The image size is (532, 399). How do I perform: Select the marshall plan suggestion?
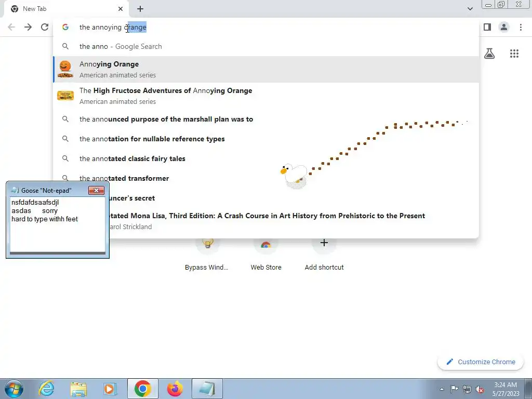pos(266,119)
